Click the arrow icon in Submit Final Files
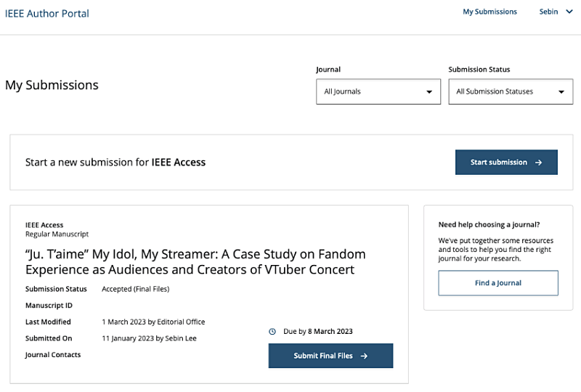Viewport: 581px width, 392px height. 364,356
